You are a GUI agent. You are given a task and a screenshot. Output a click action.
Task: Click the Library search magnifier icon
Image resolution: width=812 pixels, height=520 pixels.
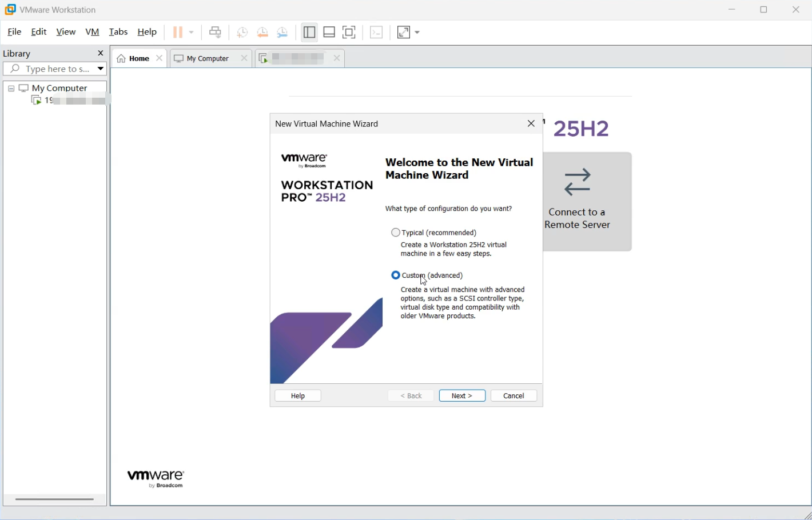tap(15, 69)
